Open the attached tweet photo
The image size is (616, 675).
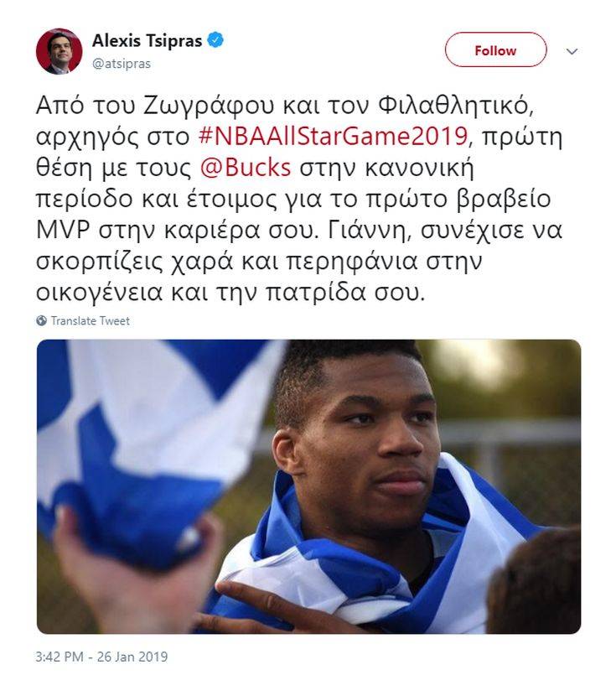coord(308,486)
